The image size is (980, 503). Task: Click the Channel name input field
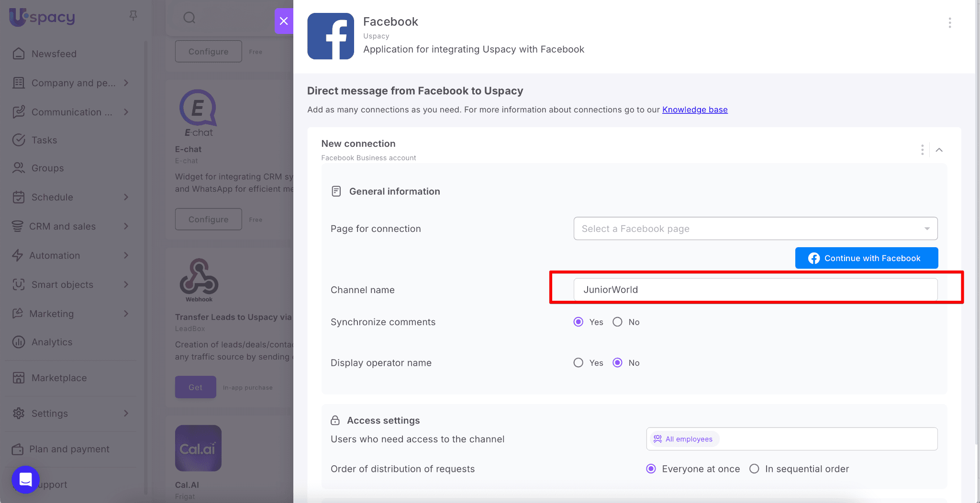point(755,290)
